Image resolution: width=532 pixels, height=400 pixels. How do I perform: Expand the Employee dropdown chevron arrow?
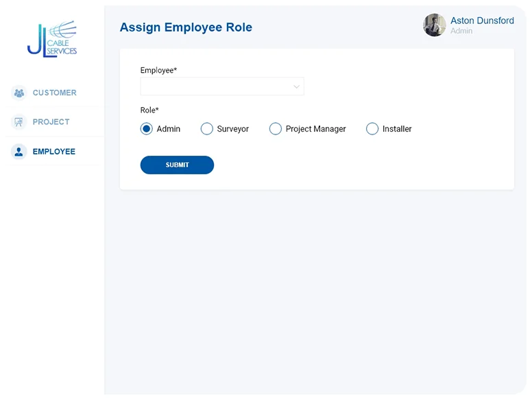pyautogui.click(x=296, y=86)
